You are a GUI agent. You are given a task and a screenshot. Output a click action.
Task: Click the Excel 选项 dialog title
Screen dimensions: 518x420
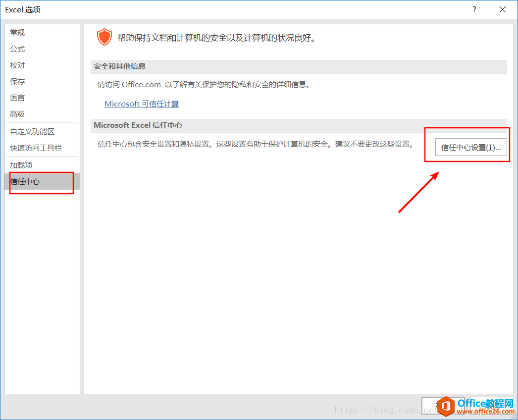click(22, 9)
